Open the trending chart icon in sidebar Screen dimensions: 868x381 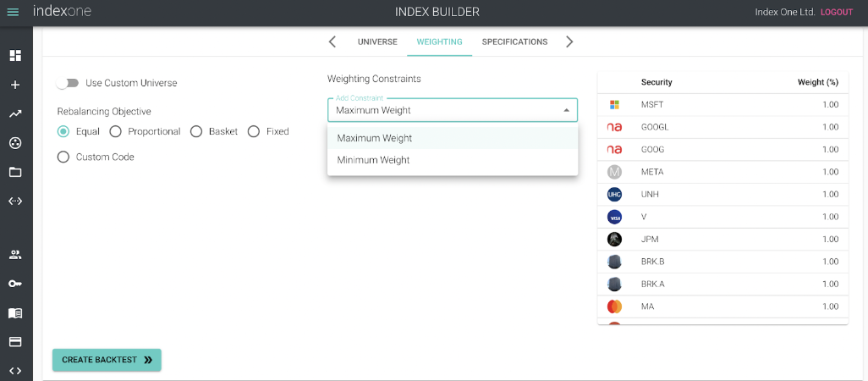[15, 114]
